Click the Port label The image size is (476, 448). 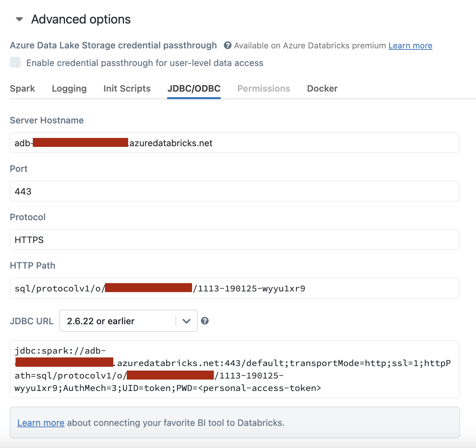pyautogui.click(x=19, y=169)
